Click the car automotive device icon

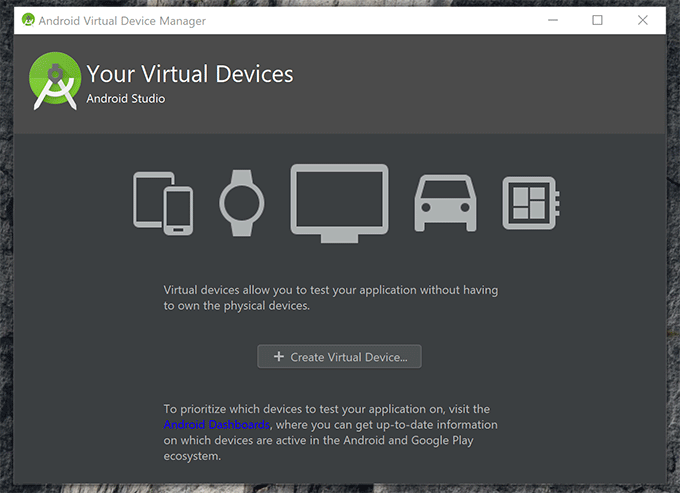445,203
